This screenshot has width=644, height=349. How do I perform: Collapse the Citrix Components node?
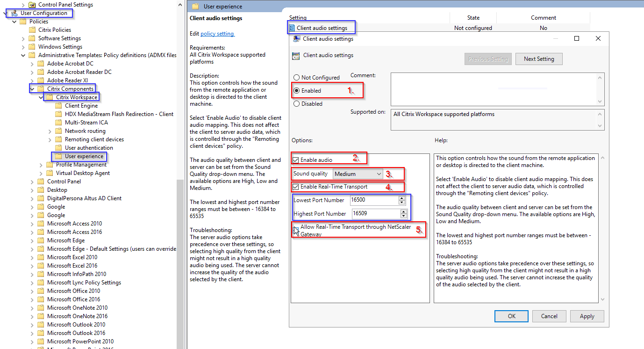click(x=32, y=89)
